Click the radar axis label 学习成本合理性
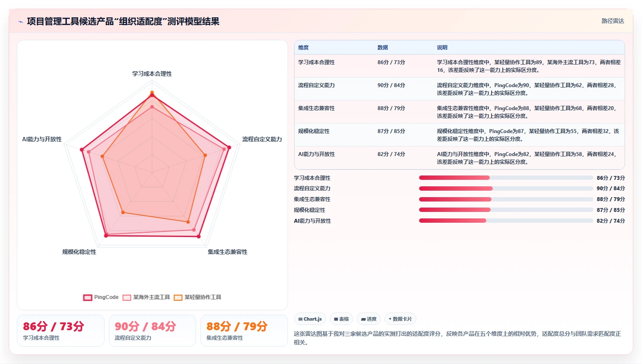The image size is (642, 364). click(152, 74)
